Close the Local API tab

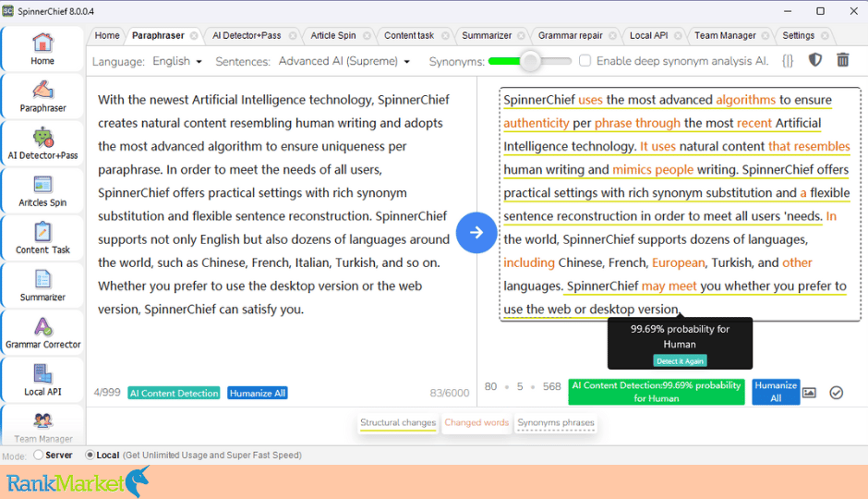[678, 35]
